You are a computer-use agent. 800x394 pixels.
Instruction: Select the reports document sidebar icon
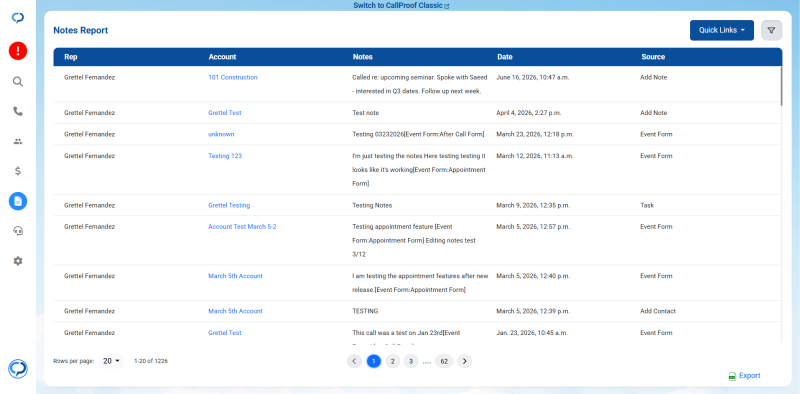pyautogui.click(x=18, y=201)
